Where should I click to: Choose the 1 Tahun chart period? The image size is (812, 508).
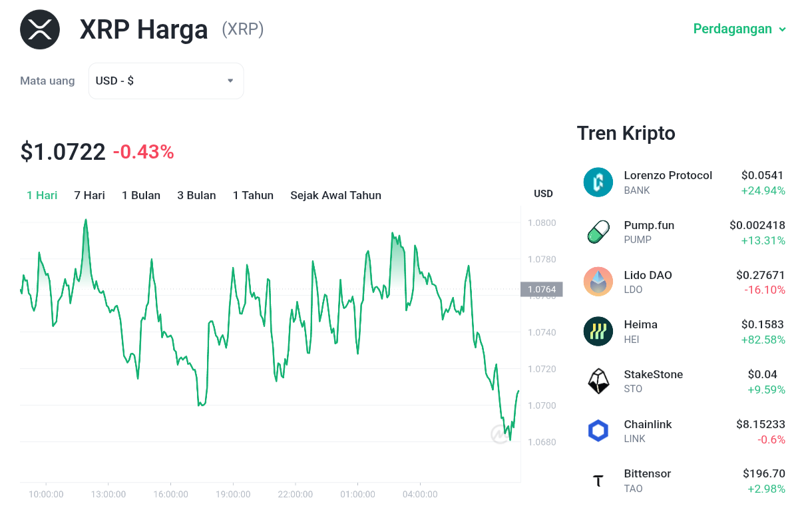(x=253, y=195)
